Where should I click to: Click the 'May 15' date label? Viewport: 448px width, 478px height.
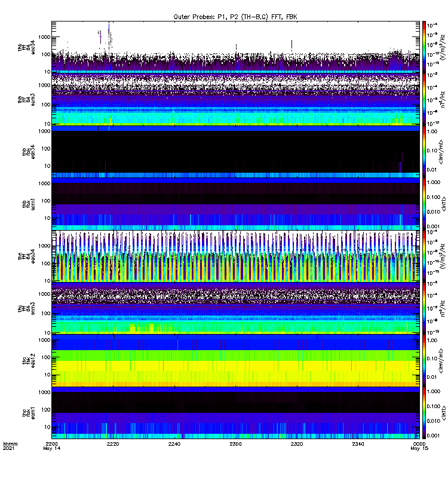click(419, 449)
